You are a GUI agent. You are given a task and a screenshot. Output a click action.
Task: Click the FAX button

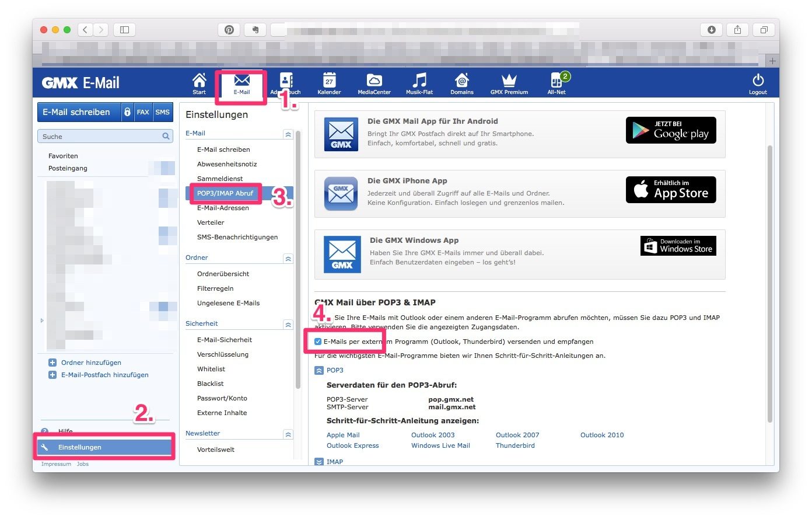pyautogui.click(x=143, y=112)
